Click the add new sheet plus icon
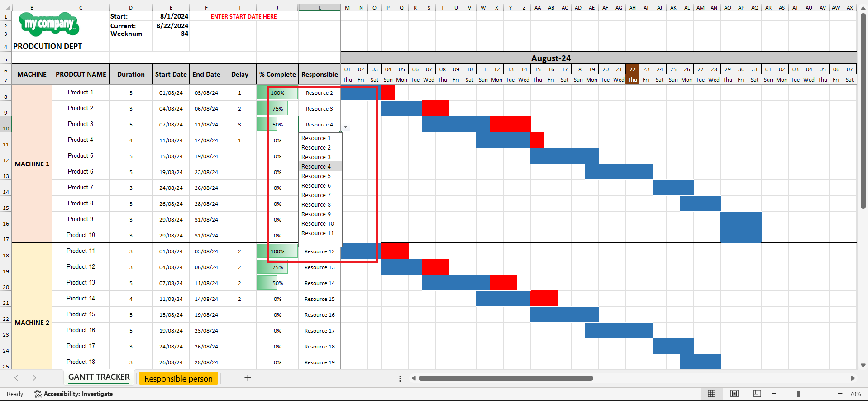 click(248, 378)
